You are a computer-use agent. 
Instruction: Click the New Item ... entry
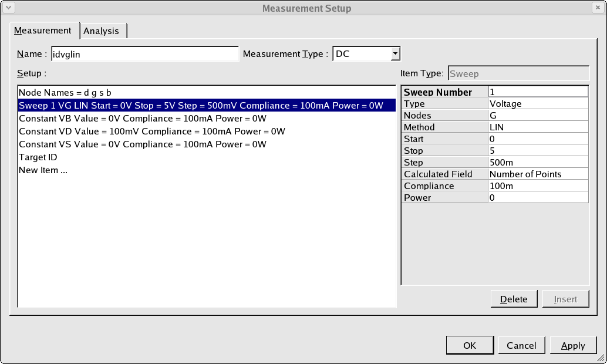(207, 170)
